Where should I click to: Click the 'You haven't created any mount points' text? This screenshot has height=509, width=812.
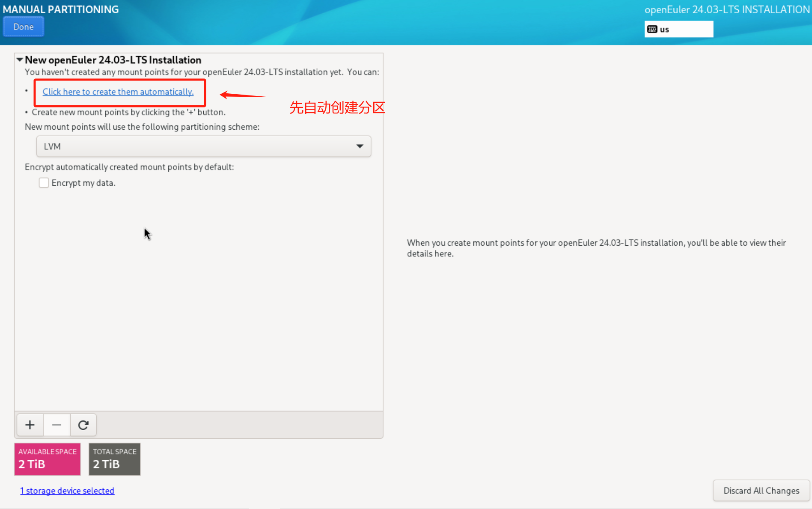pyautogui.click(x=202, y=72)
